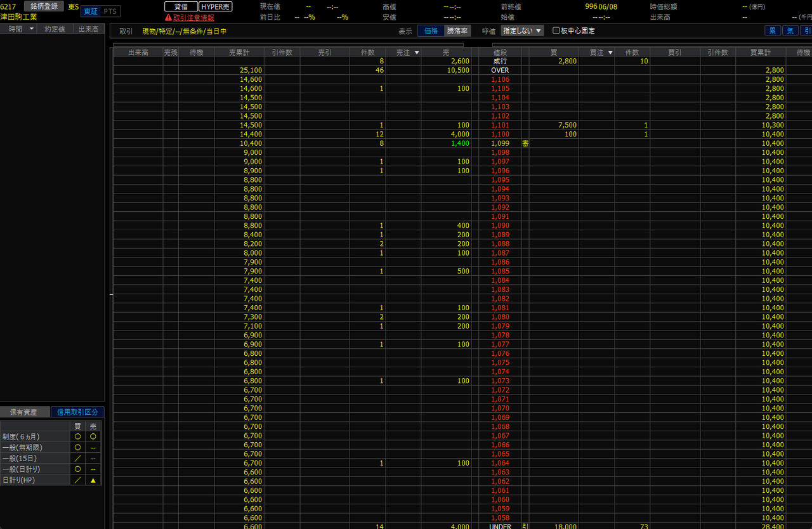Click the red warning triangle icon
This screenshot has height=529, width=812.
pyautogui.click(x=168, y=17)
